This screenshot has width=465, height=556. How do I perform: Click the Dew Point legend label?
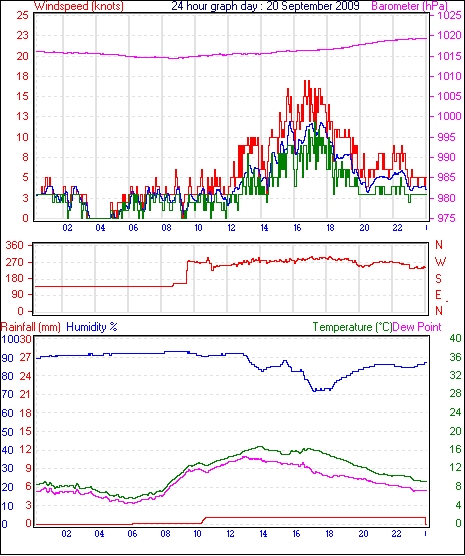(417, 327)
